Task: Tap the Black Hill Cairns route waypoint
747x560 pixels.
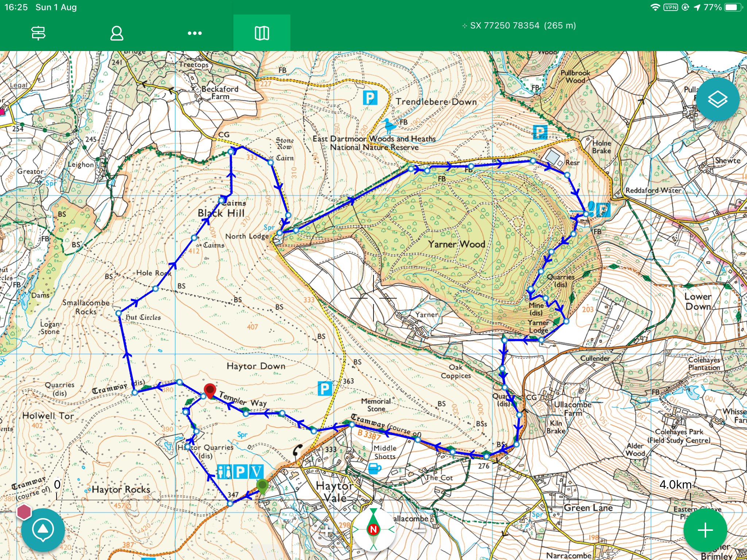Action: (x=221, y=200)
